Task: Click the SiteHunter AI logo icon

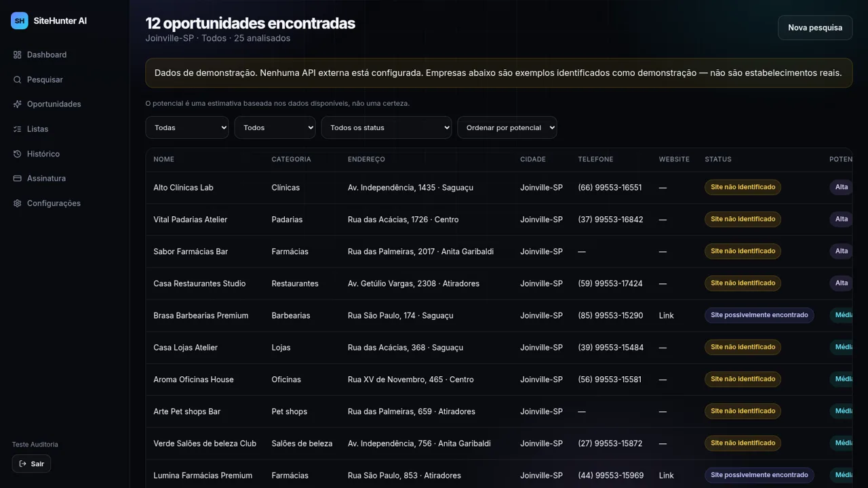Action: [x=20, y=20]
